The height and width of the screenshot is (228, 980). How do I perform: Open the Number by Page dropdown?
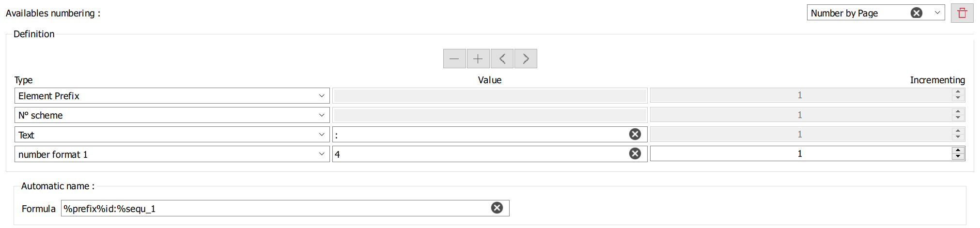coord(937,13)
